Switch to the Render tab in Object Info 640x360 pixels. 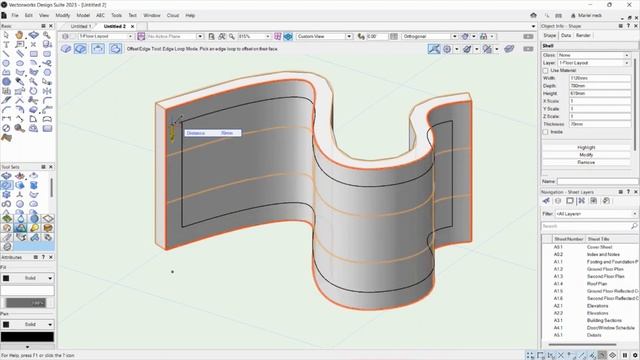(x=583, y=36)
